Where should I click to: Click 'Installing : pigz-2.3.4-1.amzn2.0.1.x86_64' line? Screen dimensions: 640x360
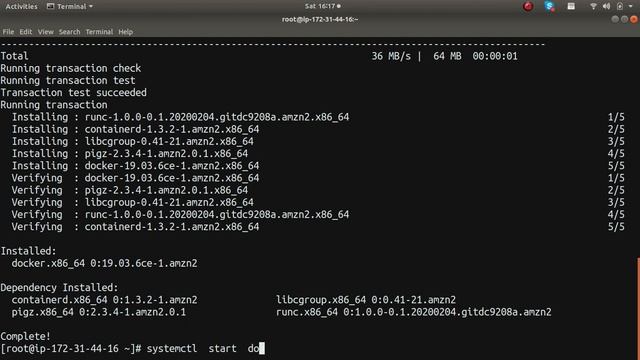[130, 154]
